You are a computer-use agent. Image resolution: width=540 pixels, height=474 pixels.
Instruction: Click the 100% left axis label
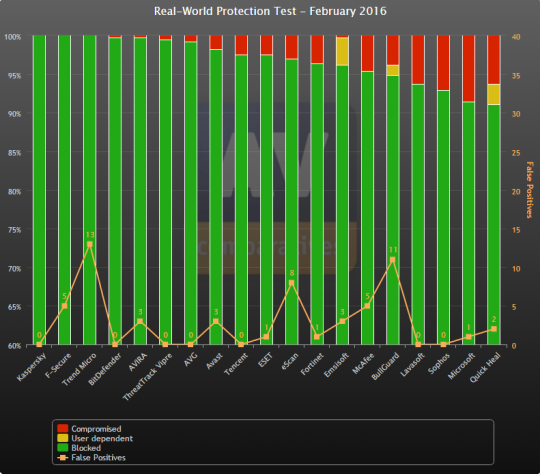[13, 37]
